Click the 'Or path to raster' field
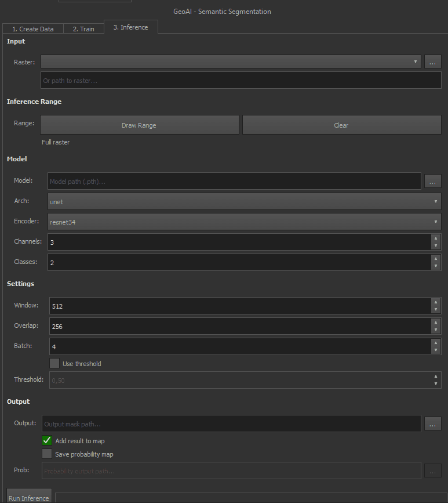This screenshot has width=448, height=503. coord(241,80)
